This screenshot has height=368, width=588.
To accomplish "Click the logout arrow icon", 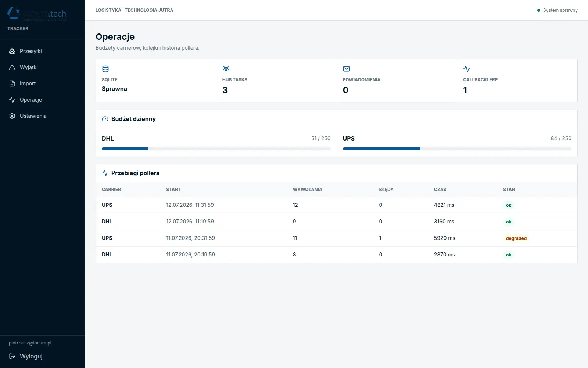I will pyautogui.click(x=12, y=356).
